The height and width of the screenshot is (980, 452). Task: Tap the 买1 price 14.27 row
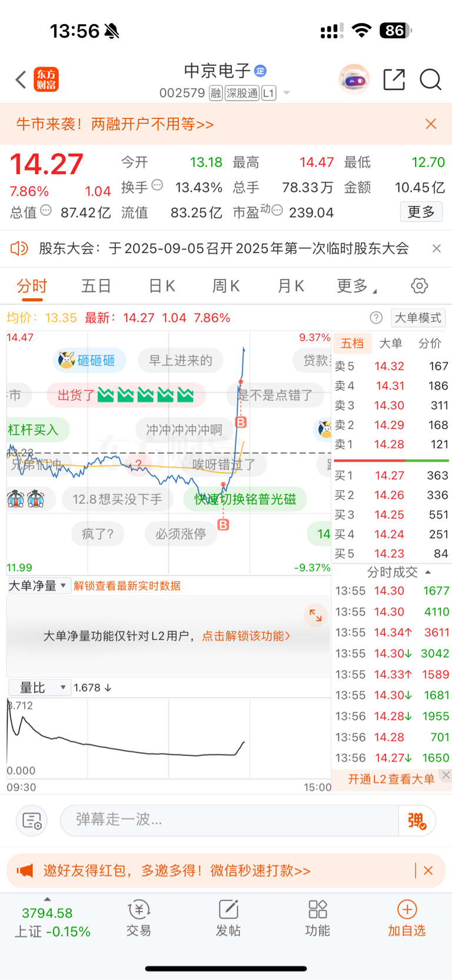tap(391, 476)
